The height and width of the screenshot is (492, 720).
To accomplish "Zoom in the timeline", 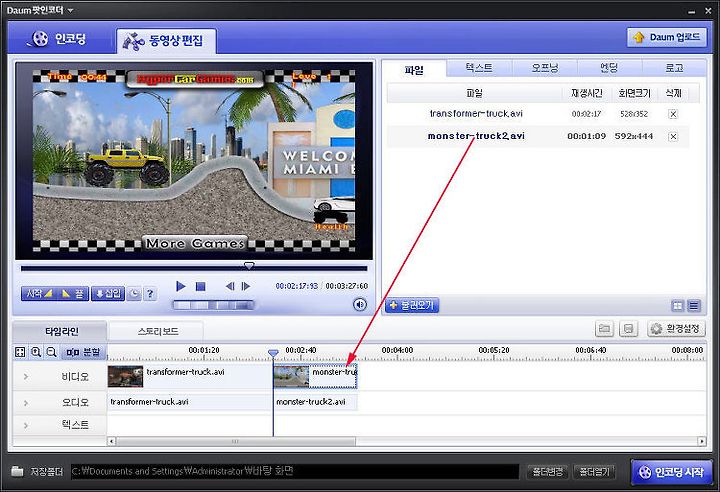I will (36, 352).
